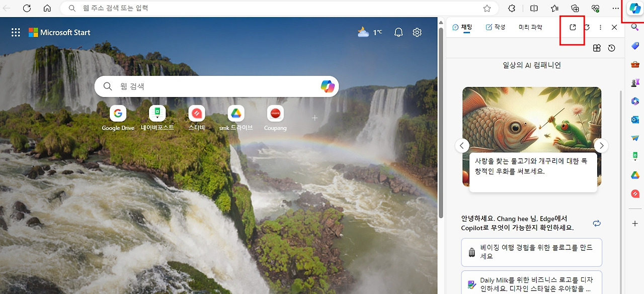Refresh the Copilot panel

click(x=587, y=27)
